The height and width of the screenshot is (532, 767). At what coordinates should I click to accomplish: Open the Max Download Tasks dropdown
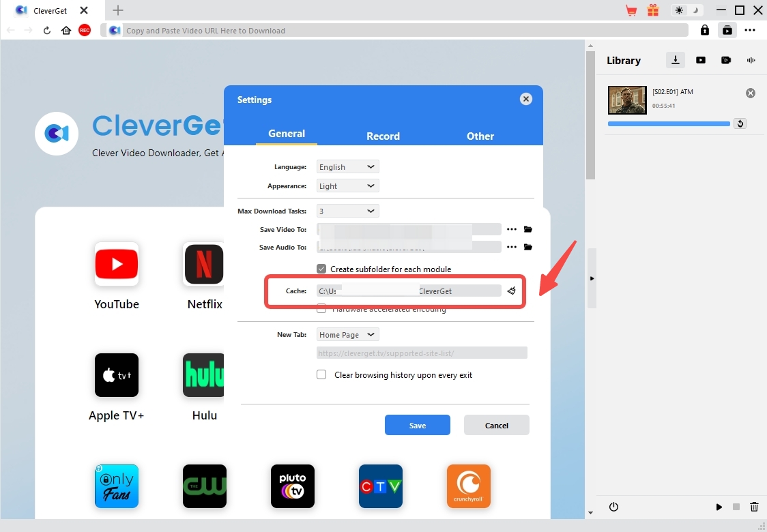tap(348, 211)
